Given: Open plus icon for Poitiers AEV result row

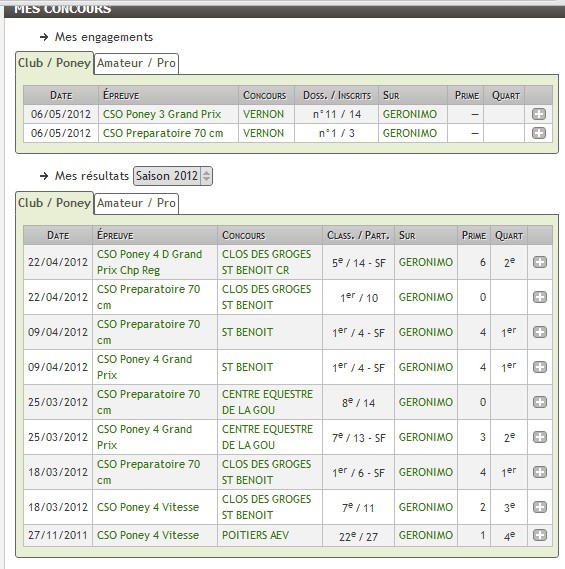Looking at the screenshot, I should pos(540,535).
